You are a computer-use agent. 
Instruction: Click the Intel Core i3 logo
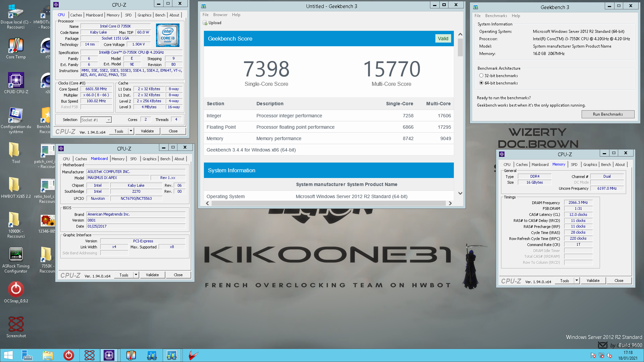pos(168,35)
